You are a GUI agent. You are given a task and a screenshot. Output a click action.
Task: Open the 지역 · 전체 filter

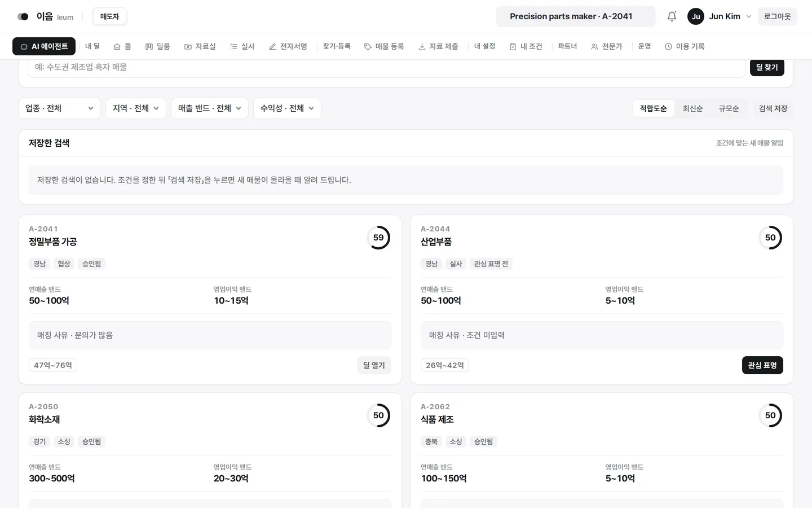pos(136,108)
